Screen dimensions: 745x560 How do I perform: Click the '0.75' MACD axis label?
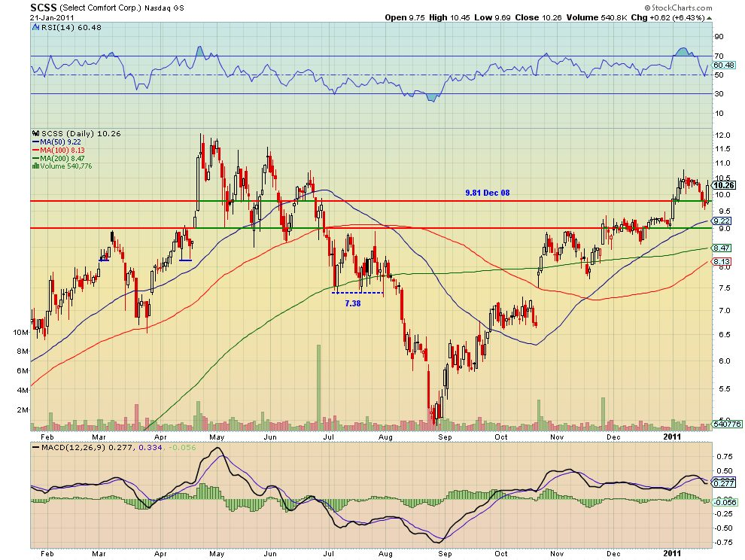(x=724, y=457)
